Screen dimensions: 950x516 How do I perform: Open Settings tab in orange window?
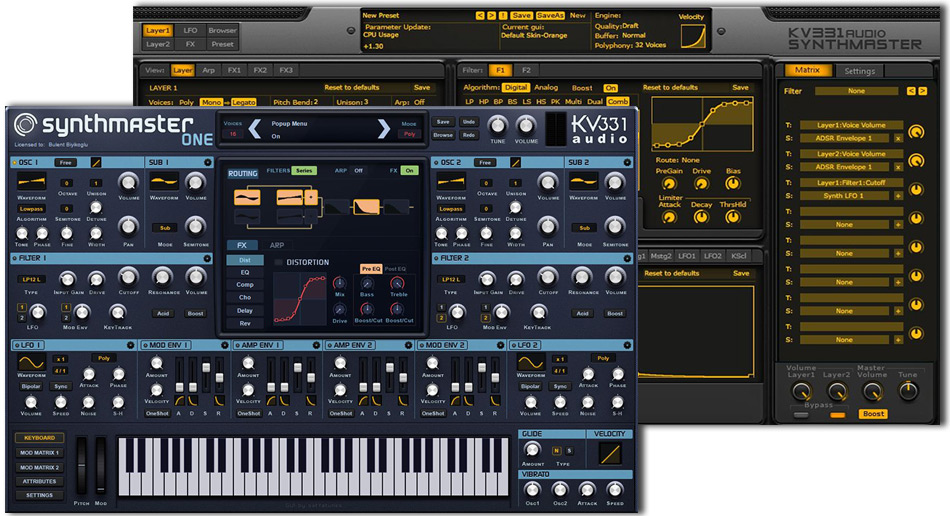pos(859,71)
